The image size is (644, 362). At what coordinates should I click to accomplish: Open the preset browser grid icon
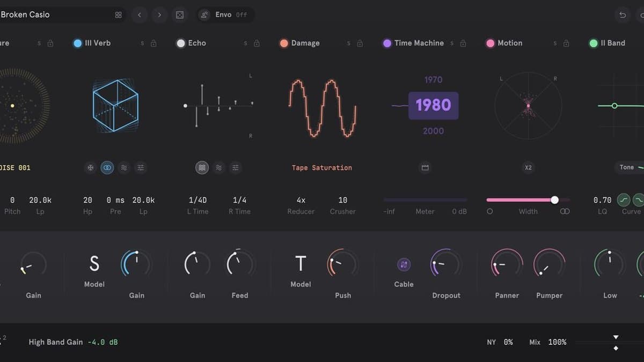pos(118,15)
